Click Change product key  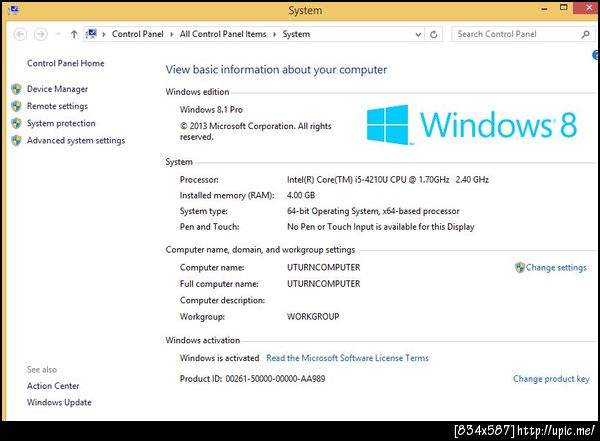click(x=551, y=379)
